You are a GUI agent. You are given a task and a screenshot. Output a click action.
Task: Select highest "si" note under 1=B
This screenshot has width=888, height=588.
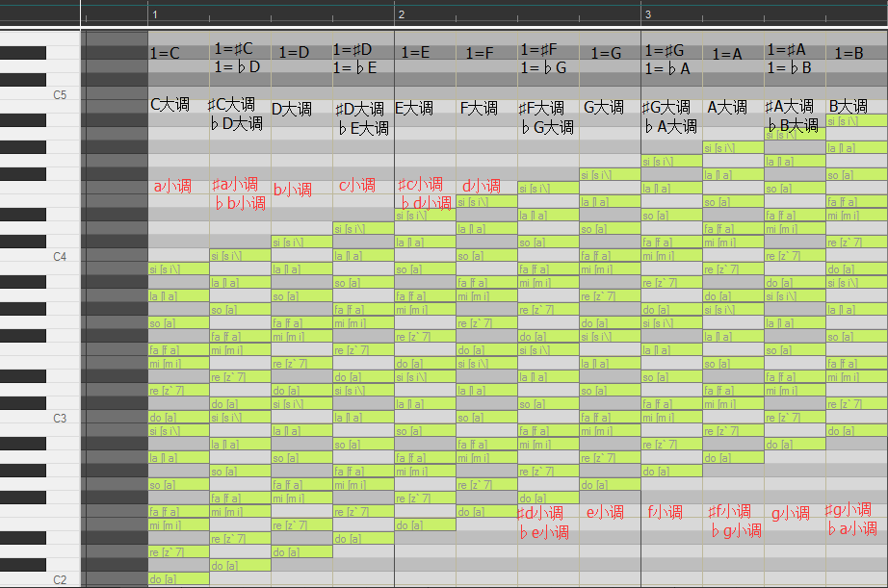[857, 120]
